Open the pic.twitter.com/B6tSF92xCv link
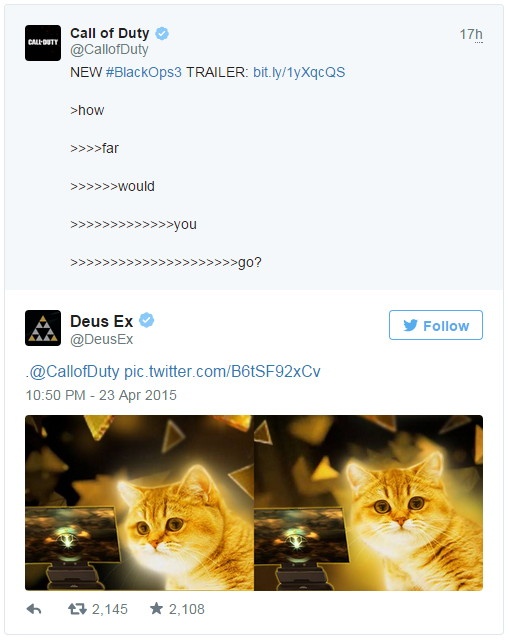The height and width of the screenshot is (641, 509). click(222, 372)
